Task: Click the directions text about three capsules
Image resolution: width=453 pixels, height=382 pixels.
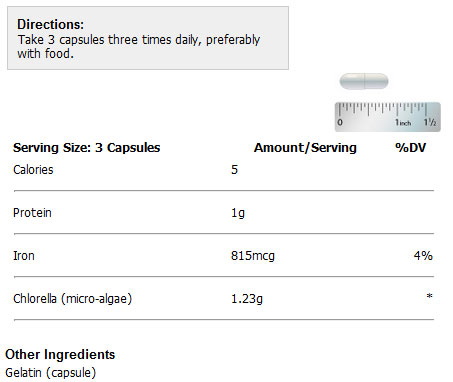Action: (x=139, y=46)
